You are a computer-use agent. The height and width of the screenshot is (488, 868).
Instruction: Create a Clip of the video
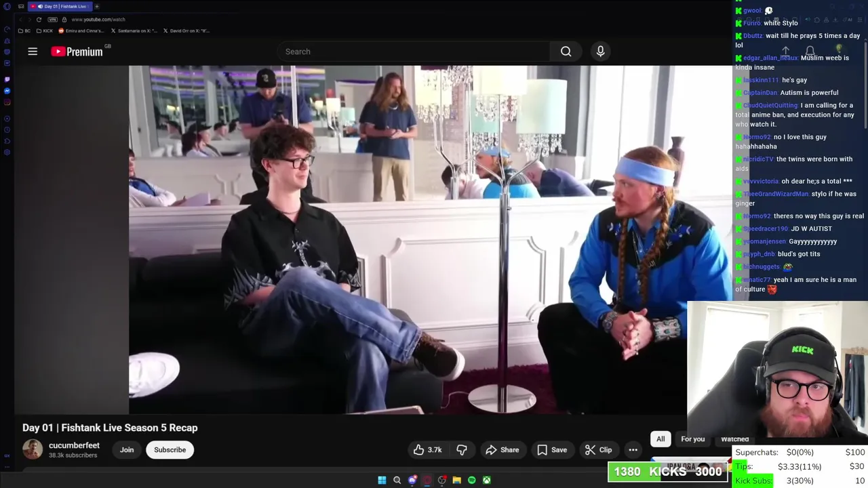[x=598, y=450]
